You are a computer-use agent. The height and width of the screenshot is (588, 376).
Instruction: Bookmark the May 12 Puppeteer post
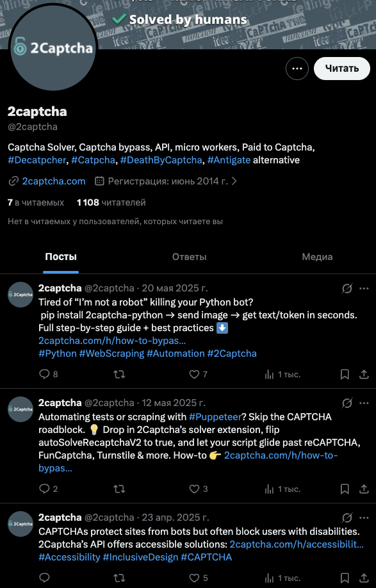pyautogui.click(x=345, y=489)
